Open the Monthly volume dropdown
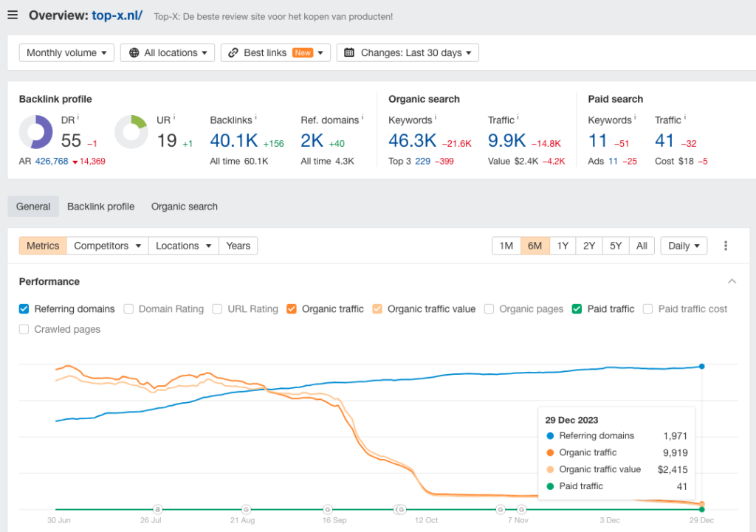 (x=66, y=53)
